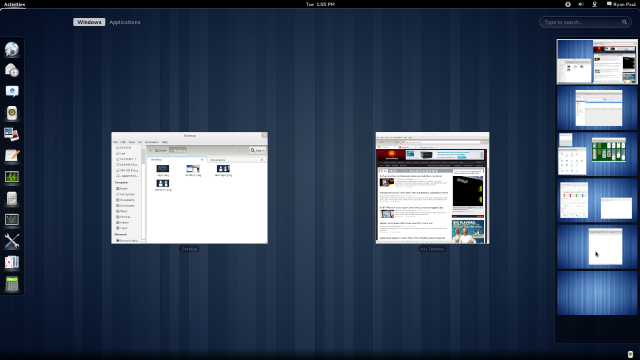
Task: Launch Rhythmbox speaker icon in the dash
Action: (x=12, y=113)
